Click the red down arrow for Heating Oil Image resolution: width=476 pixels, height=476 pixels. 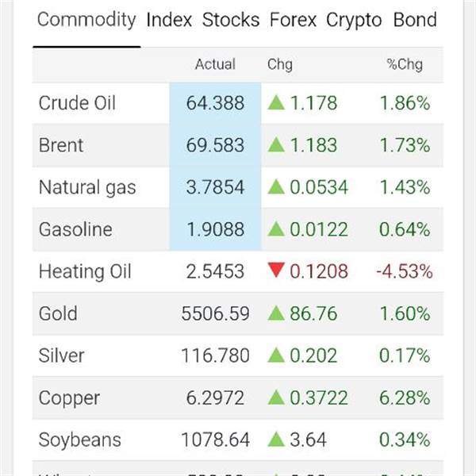pyautogui.click(x=276, y=271)
